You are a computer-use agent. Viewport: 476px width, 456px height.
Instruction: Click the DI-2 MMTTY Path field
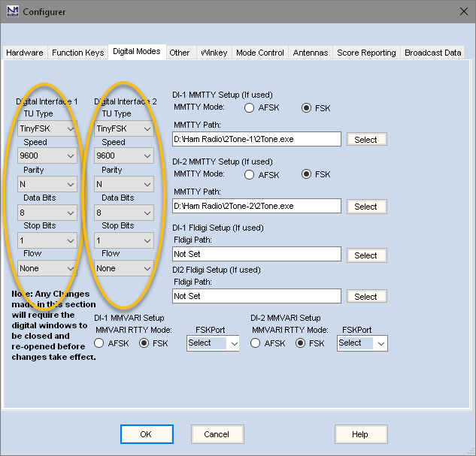(256, 206)
